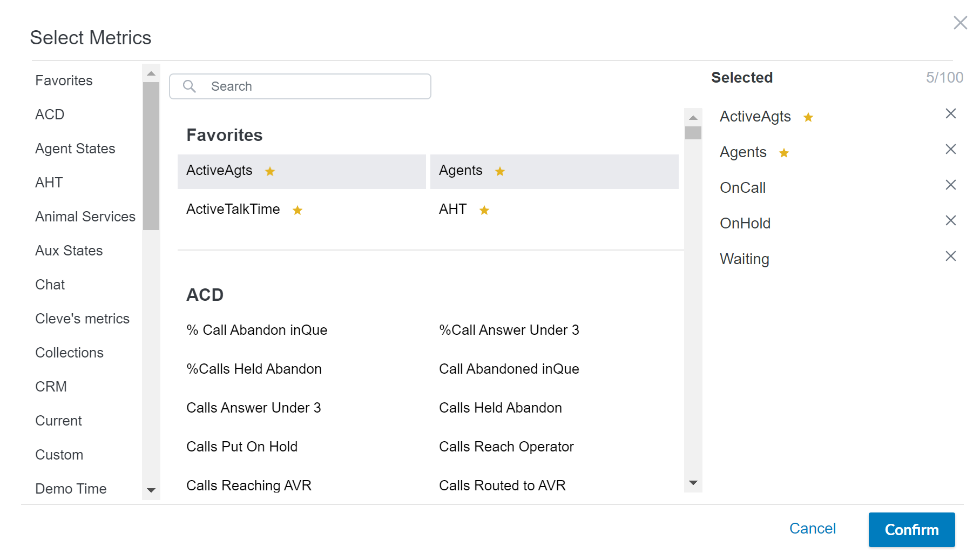
Task: Open the CRM category
Action: pos(51,387)
